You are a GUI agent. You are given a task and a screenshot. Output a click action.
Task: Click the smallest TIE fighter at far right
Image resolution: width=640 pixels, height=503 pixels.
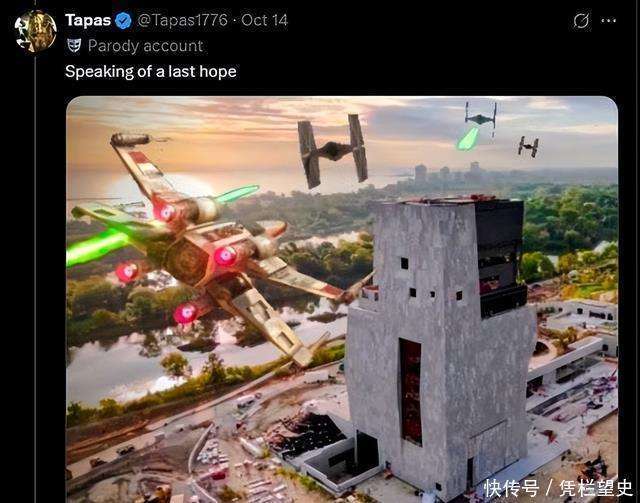(529, 147)
